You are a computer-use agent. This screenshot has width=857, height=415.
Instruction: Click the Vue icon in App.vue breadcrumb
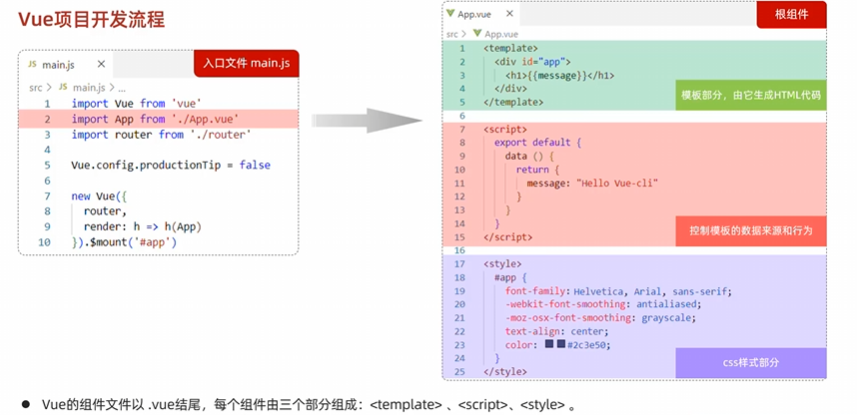(x=477, y=33)
